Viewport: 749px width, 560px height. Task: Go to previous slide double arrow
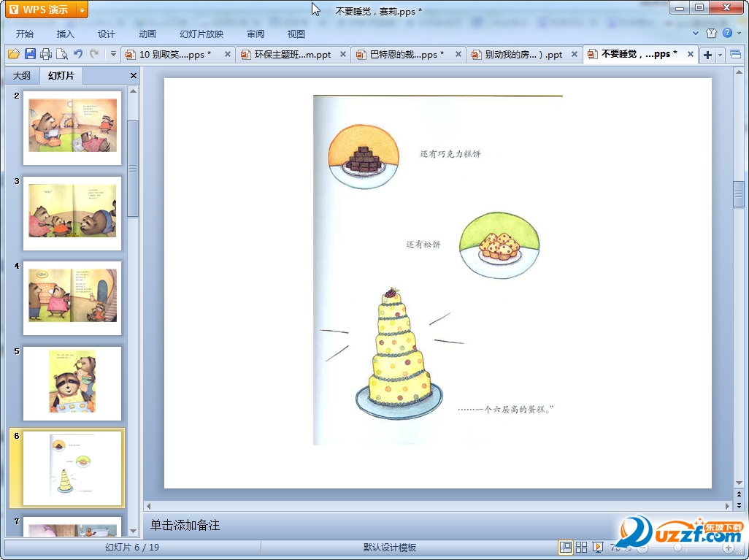pyautogui.click(x=739, y=494)
